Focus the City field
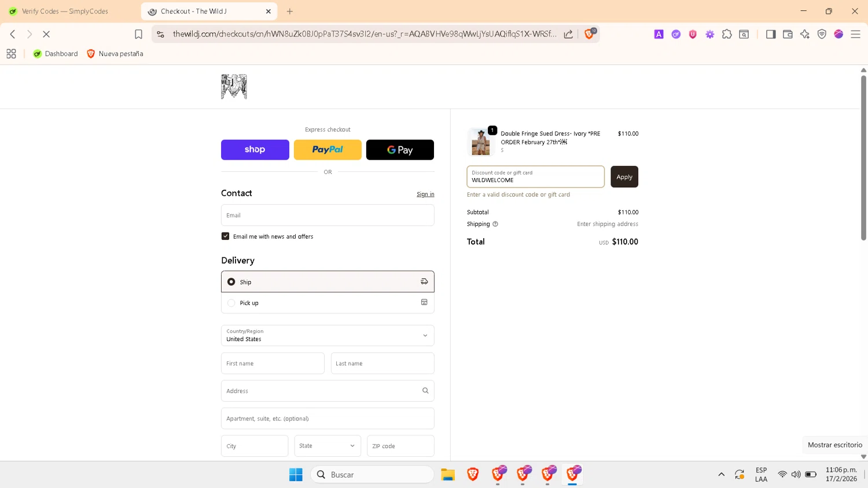 pos(255,446)
